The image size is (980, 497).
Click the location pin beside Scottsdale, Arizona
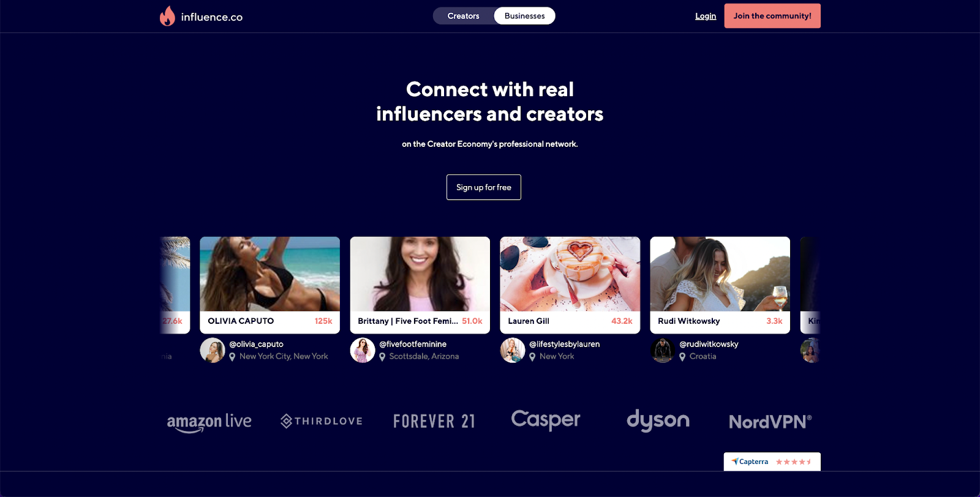382,357
